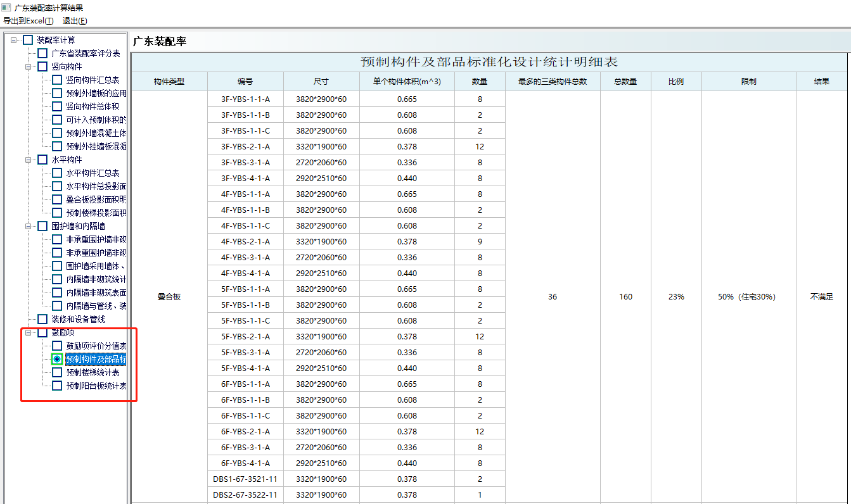Screen dimensions: 851x504
Task: Open the 预制外挂墙板混凝 tree entry
Action: tap(96, 146)
